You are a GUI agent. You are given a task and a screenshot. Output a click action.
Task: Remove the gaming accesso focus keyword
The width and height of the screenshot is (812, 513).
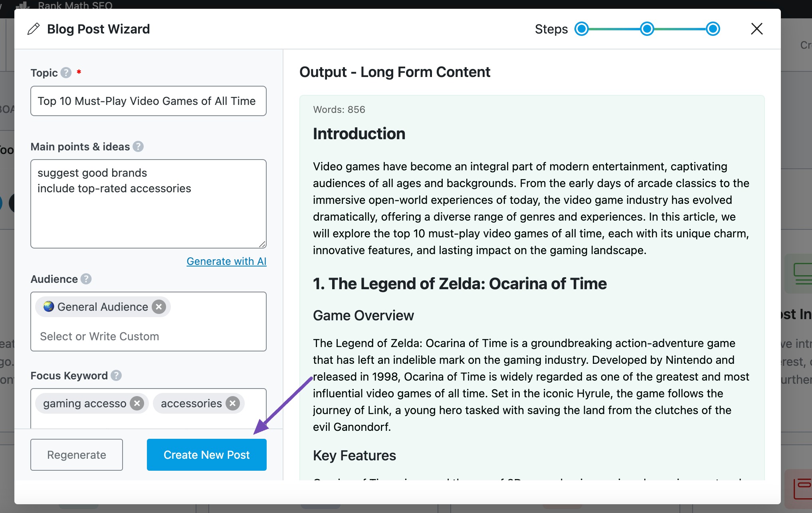pos(137,403)
